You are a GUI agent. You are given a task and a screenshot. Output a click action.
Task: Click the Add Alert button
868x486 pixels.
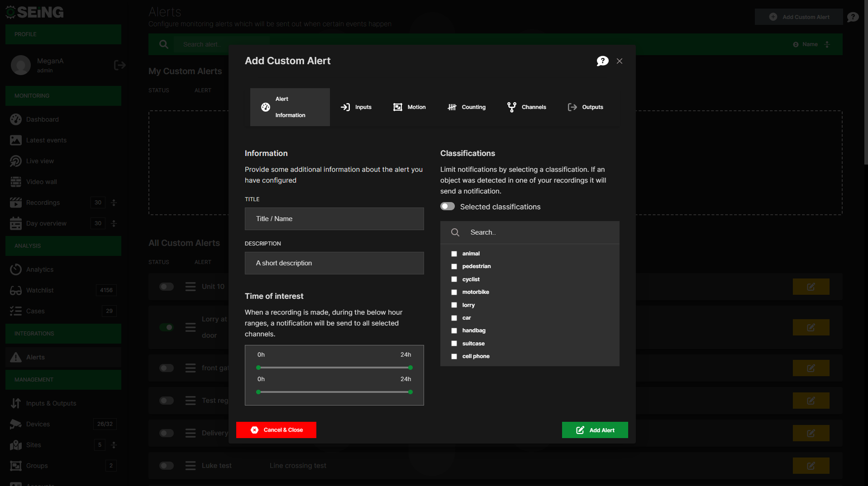595,430
